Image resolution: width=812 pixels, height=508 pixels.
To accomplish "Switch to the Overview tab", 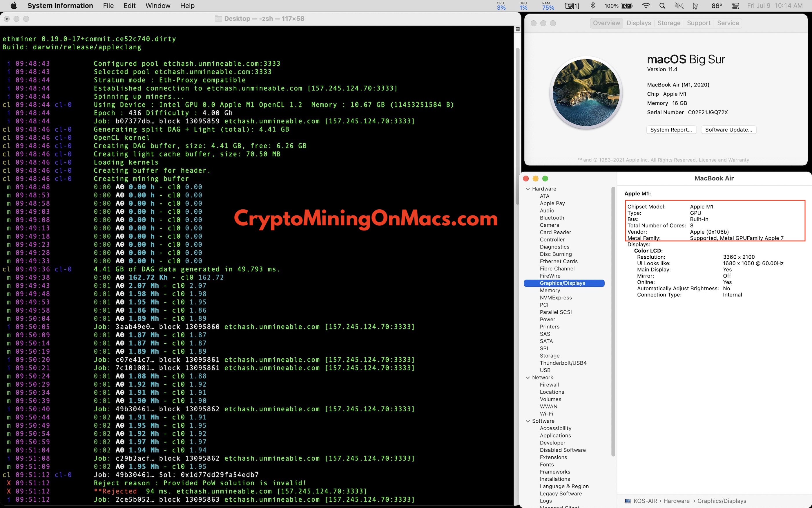I will coord(606,23).
